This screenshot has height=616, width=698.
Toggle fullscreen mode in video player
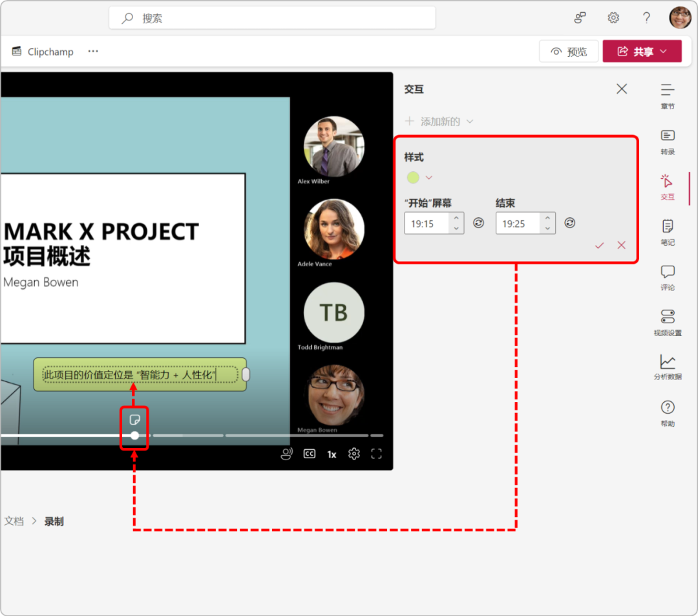click(376, 454)
